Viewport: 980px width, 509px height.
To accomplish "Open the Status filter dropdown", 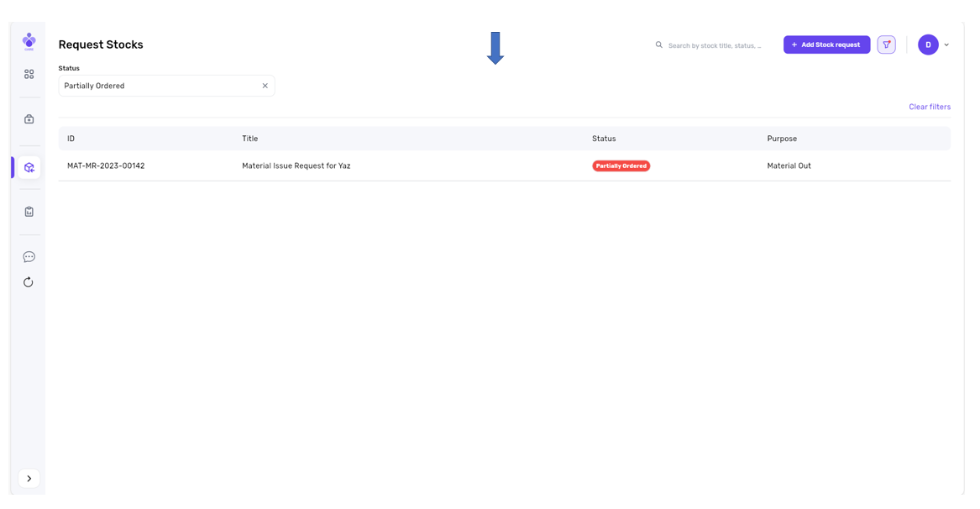I will [160, 86].
